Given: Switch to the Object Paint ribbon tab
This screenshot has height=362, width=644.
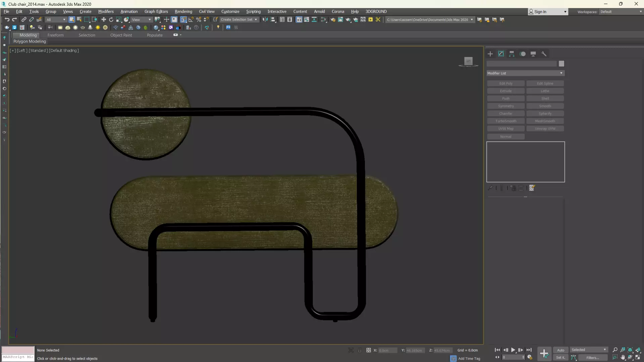Looking at the screenshot, I should coord(121,35).
